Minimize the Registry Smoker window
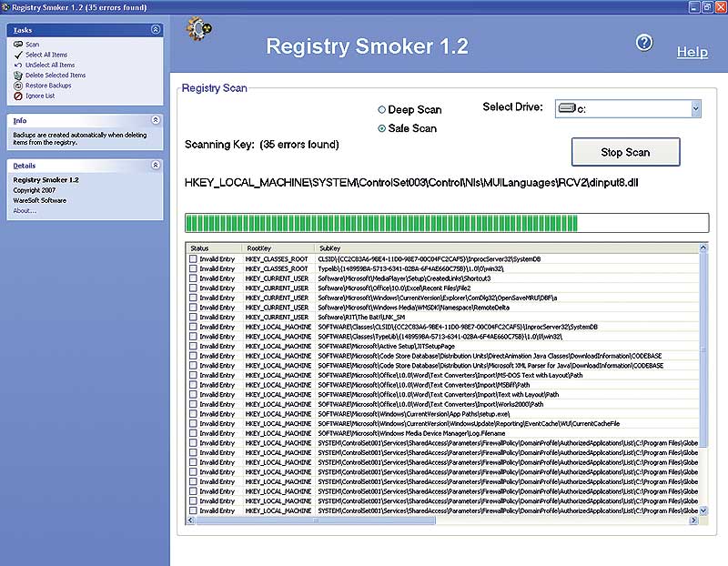728x566 pixels. [x=694, y=7]
